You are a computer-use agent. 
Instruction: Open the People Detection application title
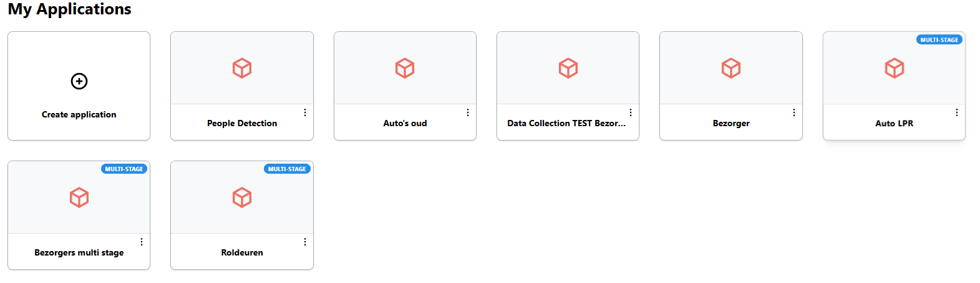[242, 123]
